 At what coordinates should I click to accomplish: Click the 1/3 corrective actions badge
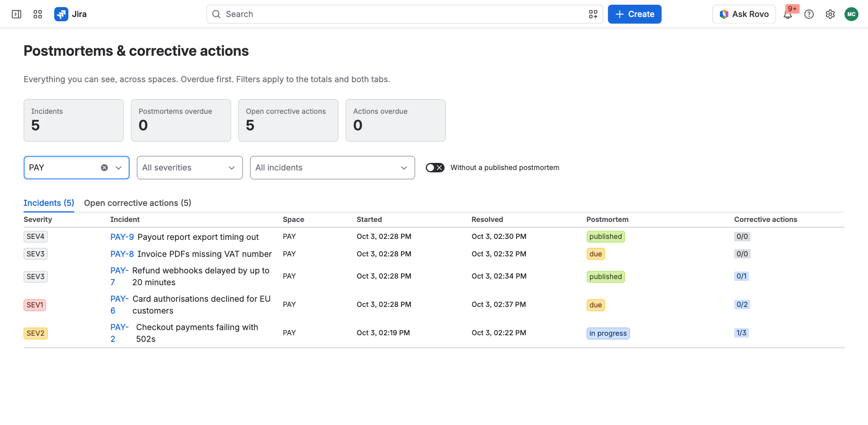(742, 333)
